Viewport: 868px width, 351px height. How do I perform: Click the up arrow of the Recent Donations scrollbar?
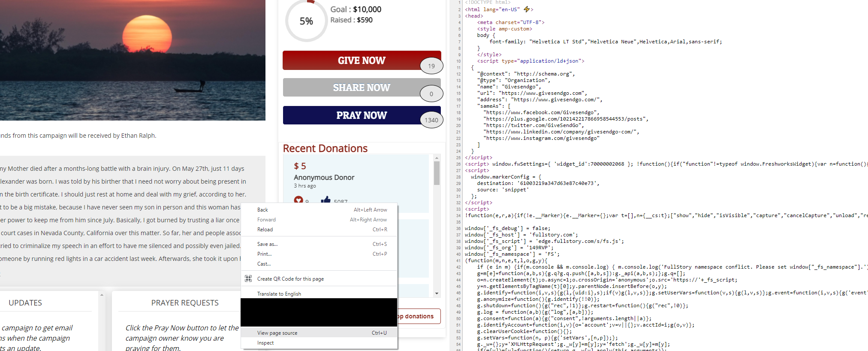coord(437,158)
